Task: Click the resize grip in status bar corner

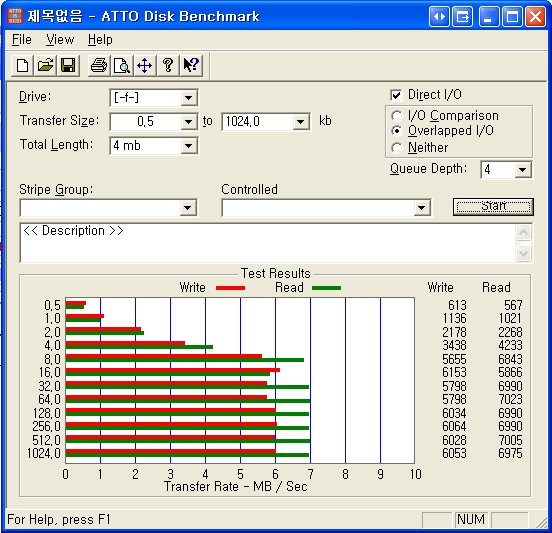Action: 540,522
